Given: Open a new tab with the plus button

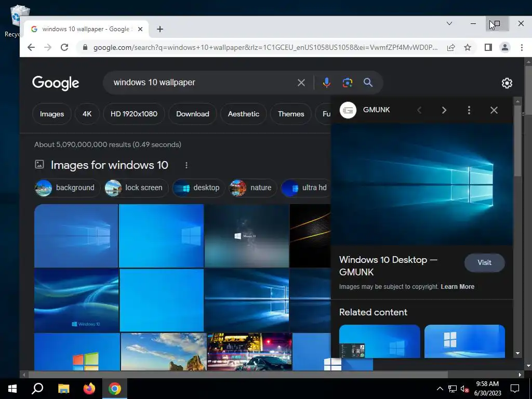Looking at the screenshot, I should point(160,29).
